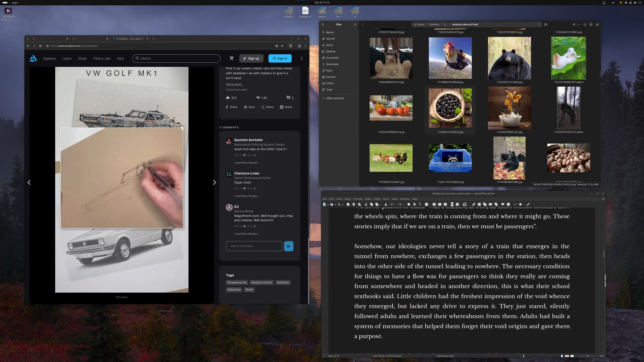Toggle bookmark star in browser address bar
This screenshot has width=644, height=362.
tap(282, 46)
